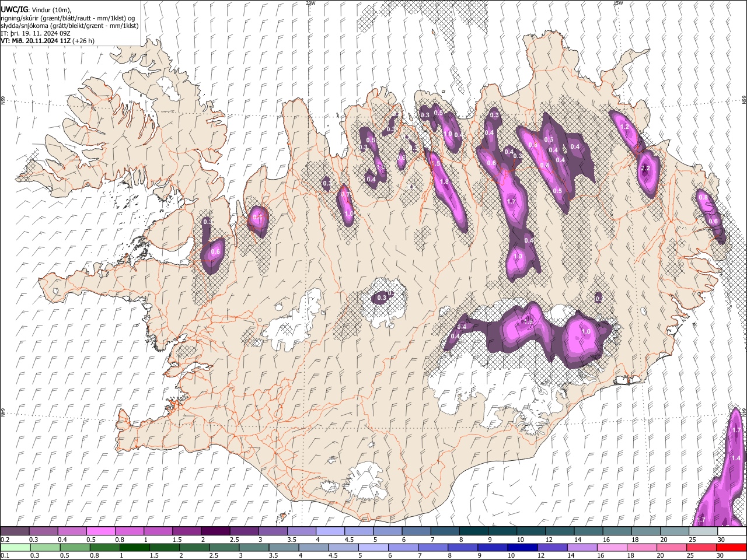This screenshot has width=747, height=560.
Task: Pick the light blue lower-row swatch at 5
Action: click(x=373, y=547)
